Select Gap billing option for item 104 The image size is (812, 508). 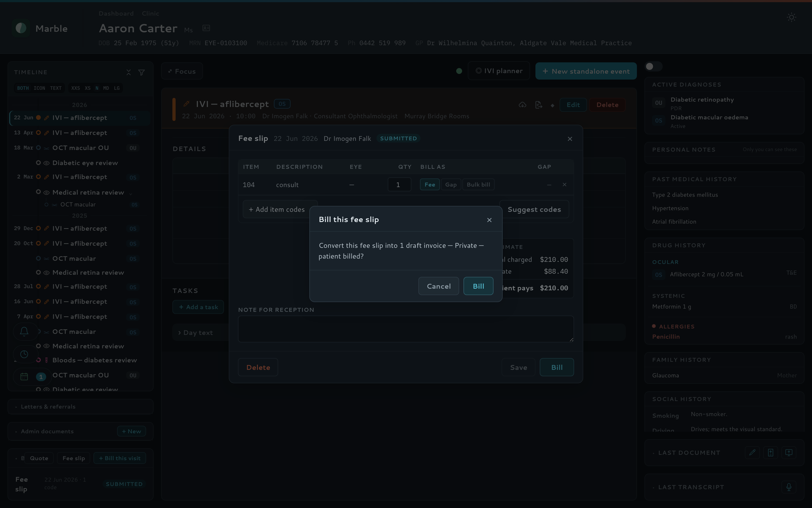click(451, 184)
